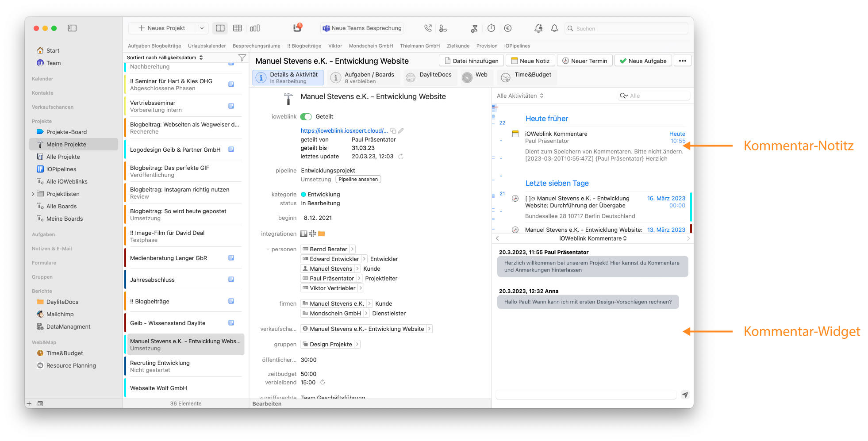Refresh the verbleibend time value
The height and width of the screenshot is (441, 868).
[x=323, y=382]
